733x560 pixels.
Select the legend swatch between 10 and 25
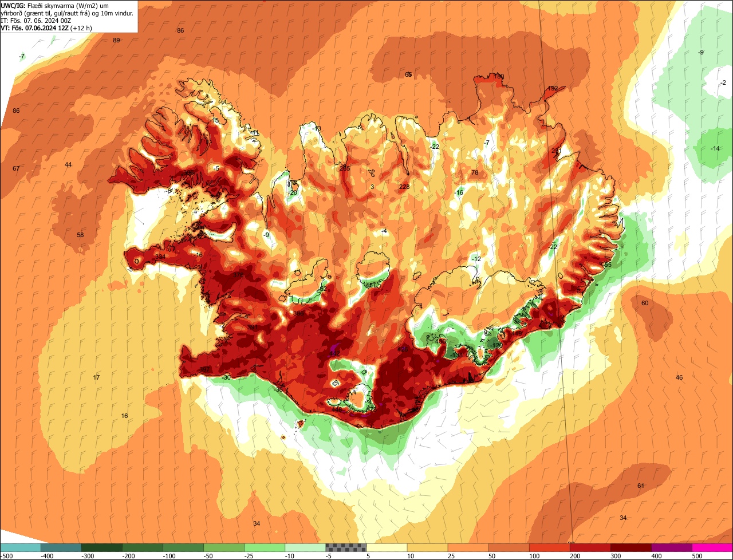click(x=427, y=547)
